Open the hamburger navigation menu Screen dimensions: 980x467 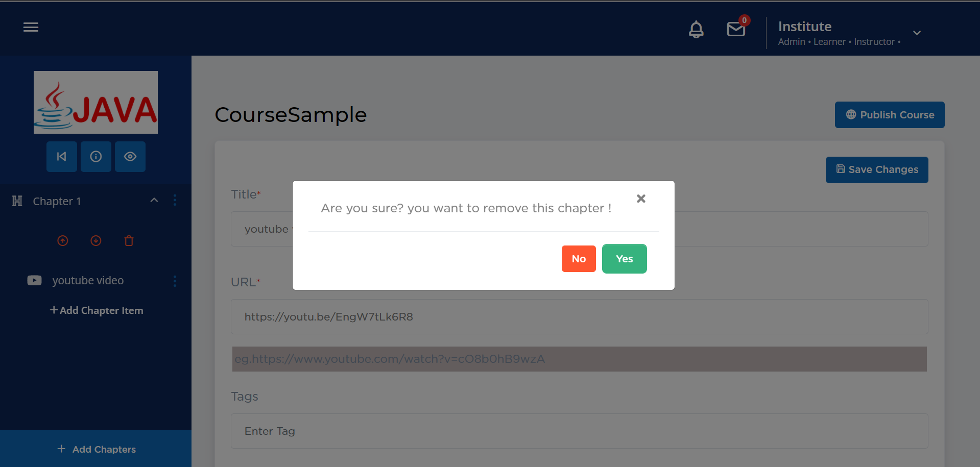tap(31, 28)
